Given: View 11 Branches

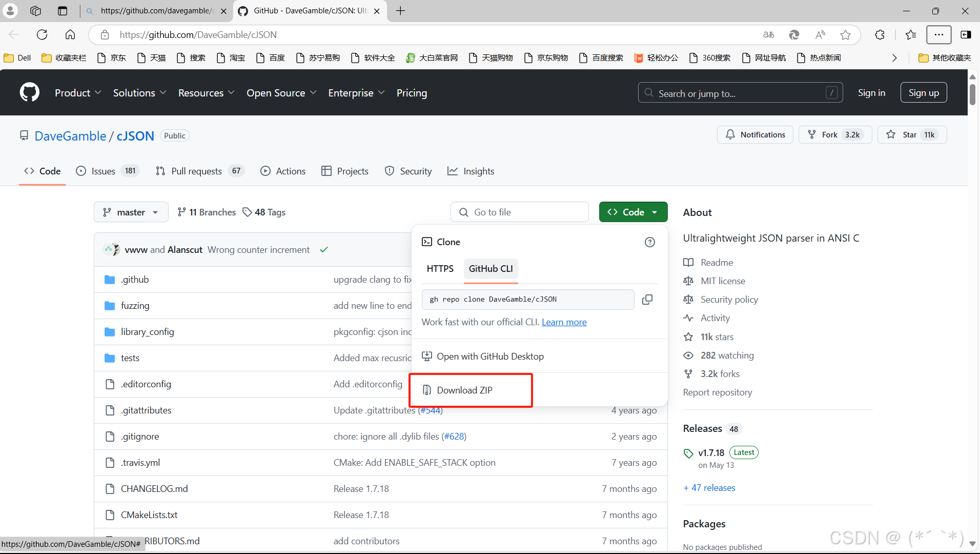Looking at the screenshot, I should point(207,212).
